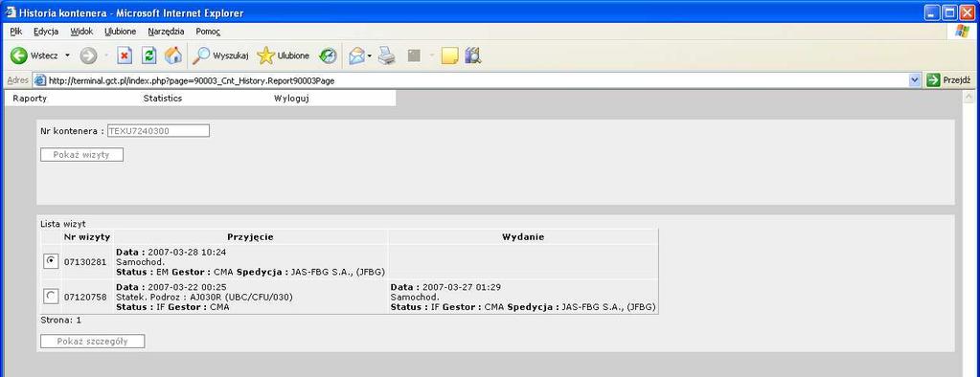The image size is (980, 377).
Task: Open the Plik menu
Action: tap(16, 32)
